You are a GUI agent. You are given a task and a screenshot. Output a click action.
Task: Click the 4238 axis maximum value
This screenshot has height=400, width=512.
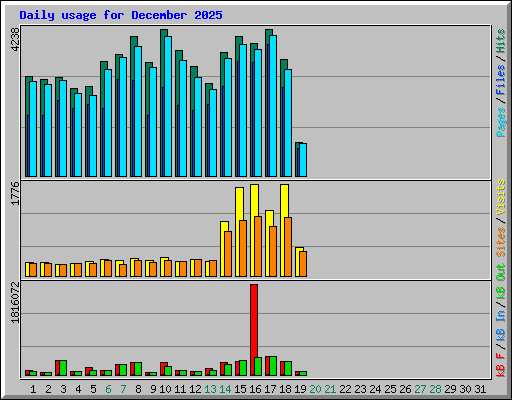click(15, 40)
